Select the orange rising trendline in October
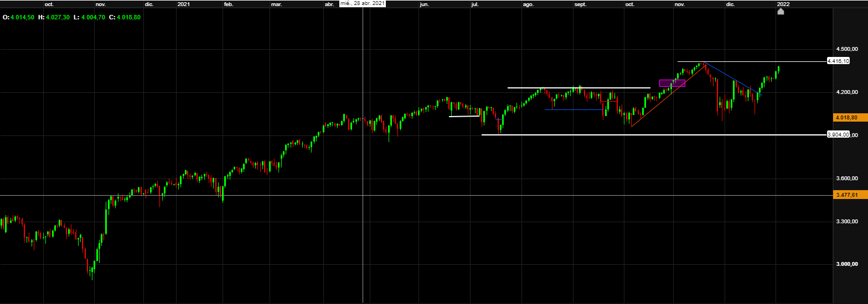 point(668,96)
